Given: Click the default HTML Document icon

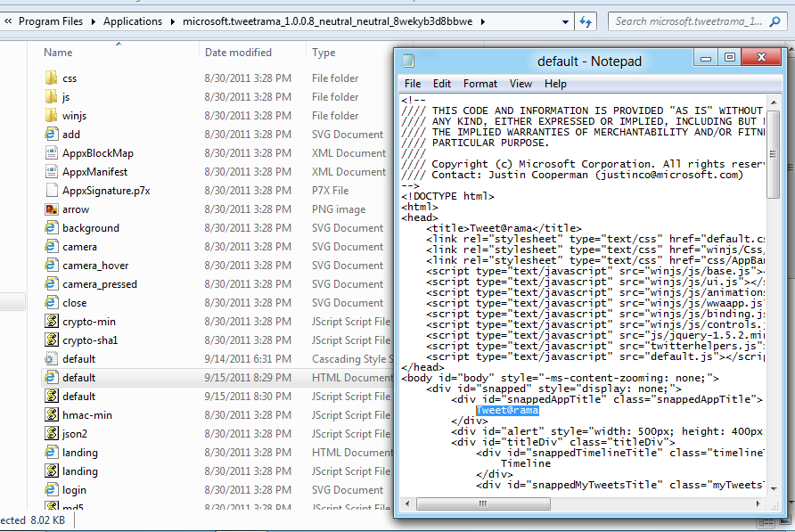Looking at the screenshot, I should (51, 378).
